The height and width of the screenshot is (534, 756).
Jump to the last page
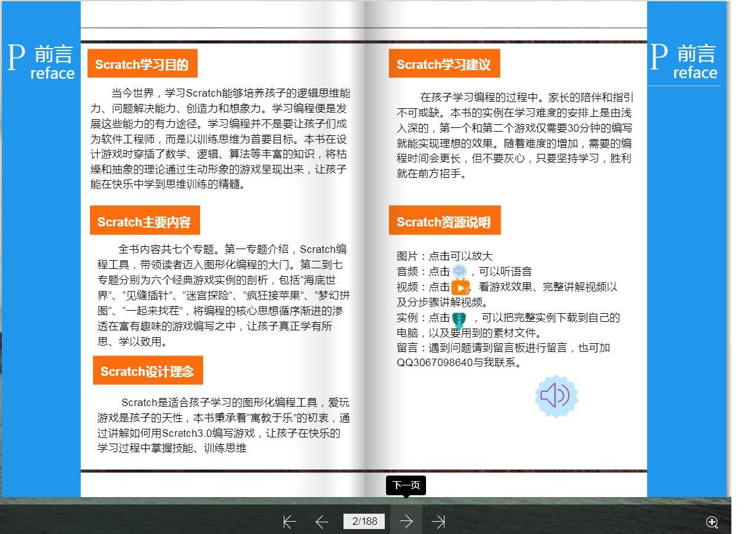pos(438,522)
